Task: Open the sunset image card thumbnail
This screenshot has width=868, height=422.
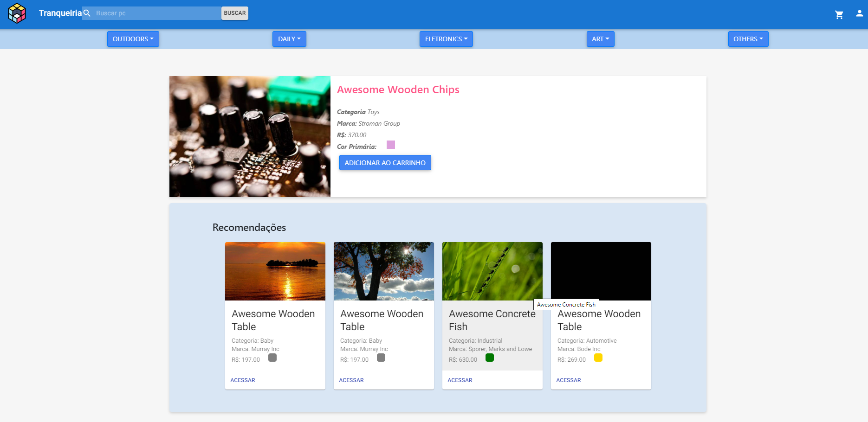Action: 275,271
